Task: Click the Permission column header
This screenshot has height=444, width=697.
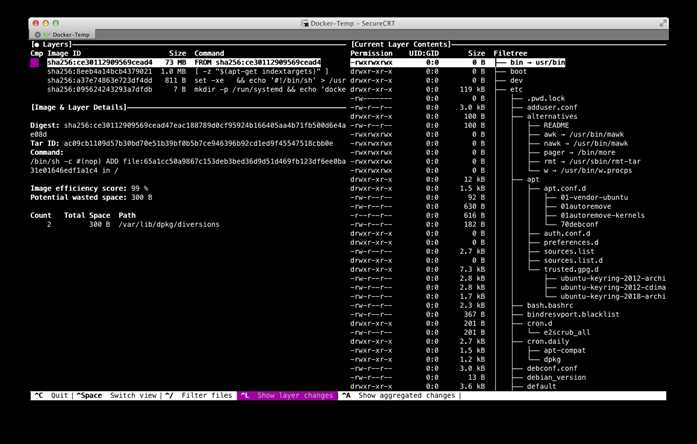Action: [x=371, y=53]
